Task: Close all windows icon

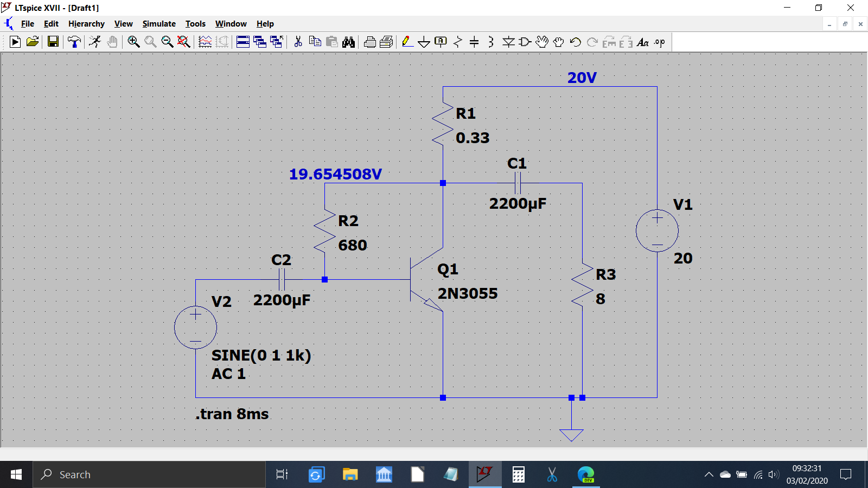Action: (x=277, y=42)
